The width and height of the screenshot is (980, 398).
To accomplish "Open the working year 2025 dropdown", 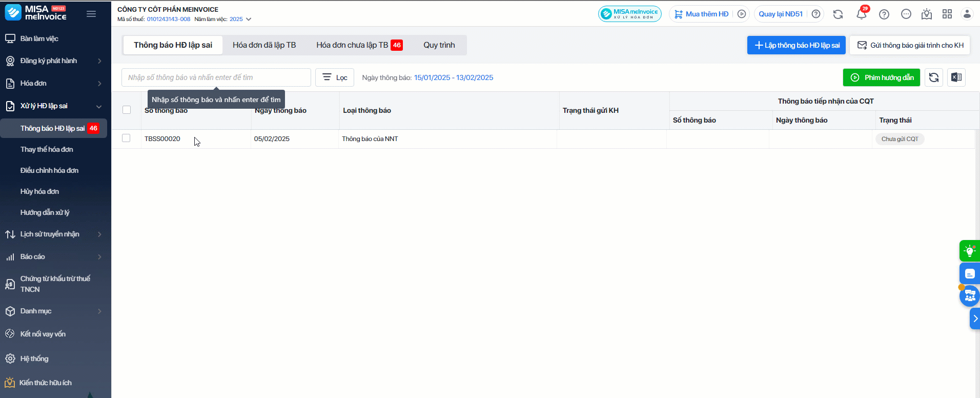I will pyautogui.click(x=240, y=19).
